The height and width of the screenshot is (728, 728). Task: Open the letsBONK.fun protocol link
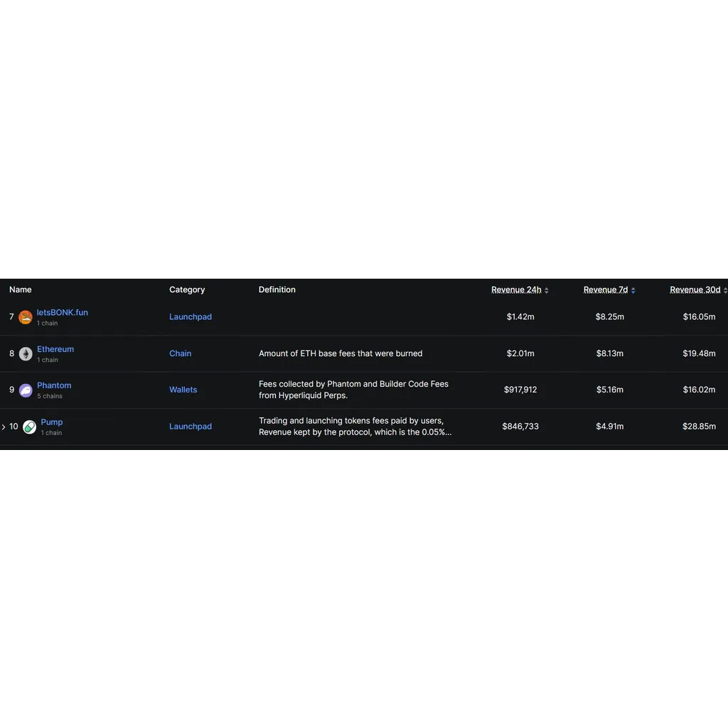tap(63, 313)
